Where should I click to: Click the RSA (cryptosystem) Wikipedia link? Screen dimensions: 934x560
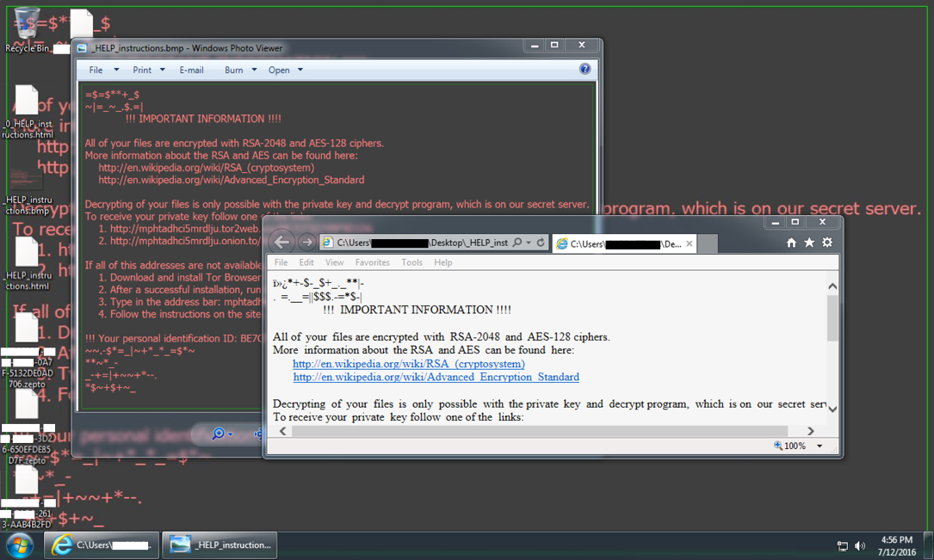click(x=408, y=364)
